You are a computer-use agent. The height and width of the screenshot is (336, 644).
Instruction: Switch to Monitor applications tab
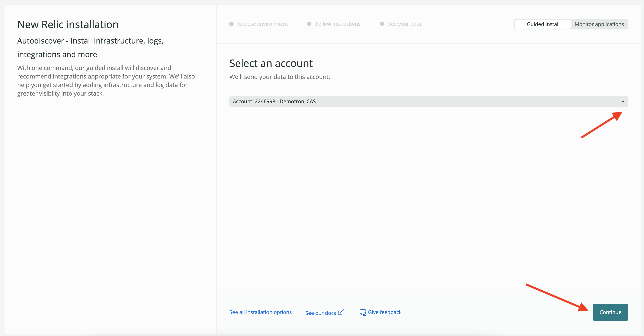pyautogui.click(x=599, y=24)
